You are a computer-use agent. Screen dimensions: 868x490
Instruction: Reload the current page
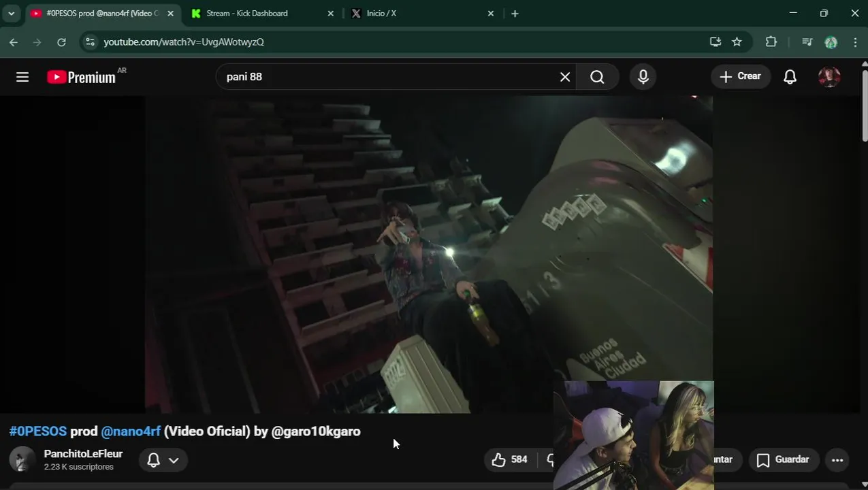[61, 42]
